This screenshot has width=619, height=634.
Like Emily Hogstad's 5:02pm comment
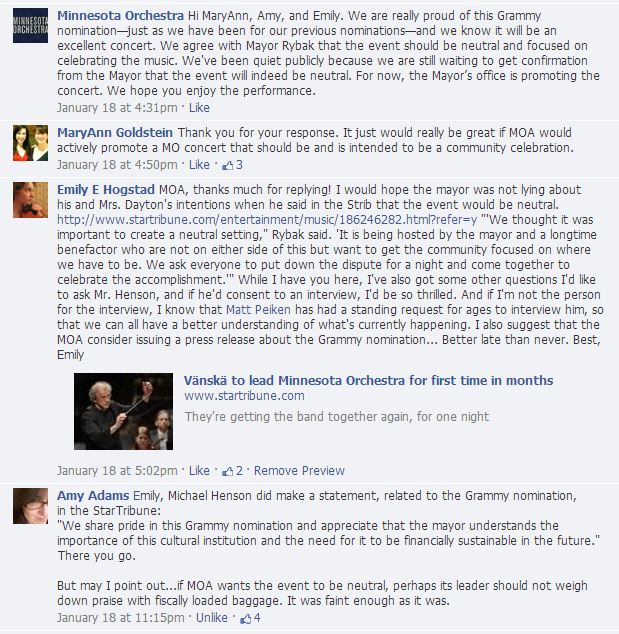pyautogui.click(x=199, y=471)
